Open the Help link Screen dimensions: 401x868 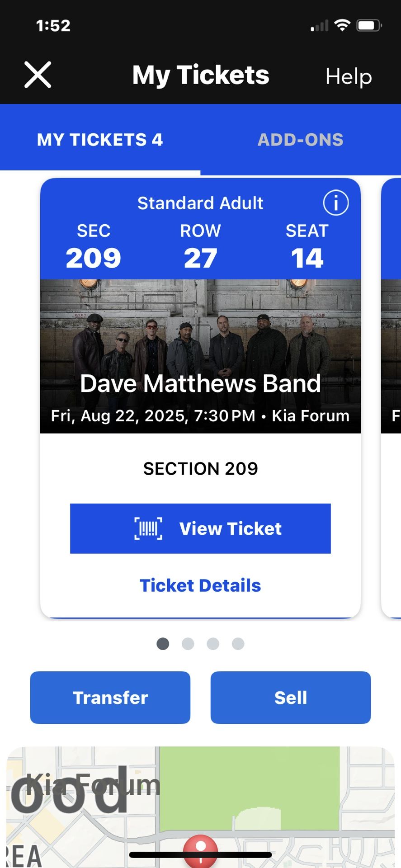tap(349, 76)
